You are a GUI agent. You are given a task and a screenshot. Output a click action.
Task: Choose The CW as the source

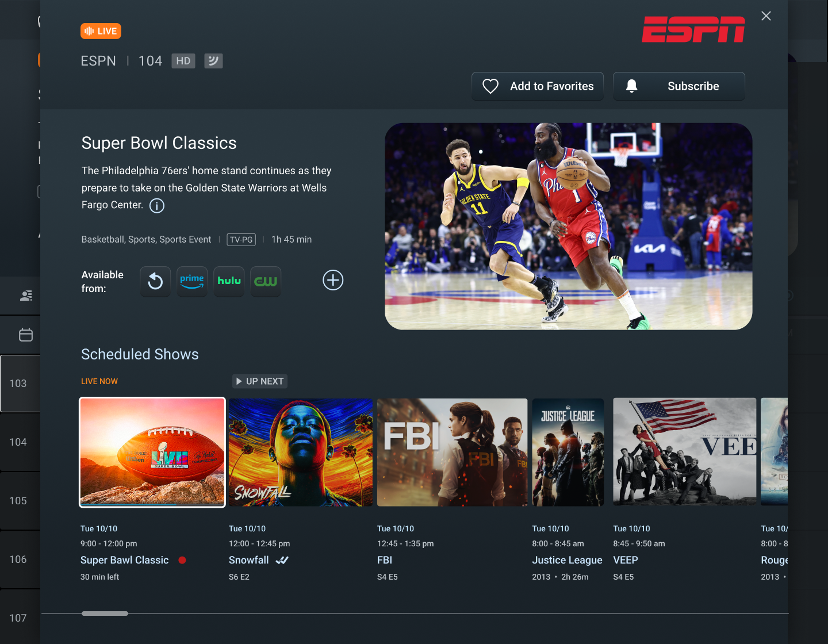click(x=266, y=282)
